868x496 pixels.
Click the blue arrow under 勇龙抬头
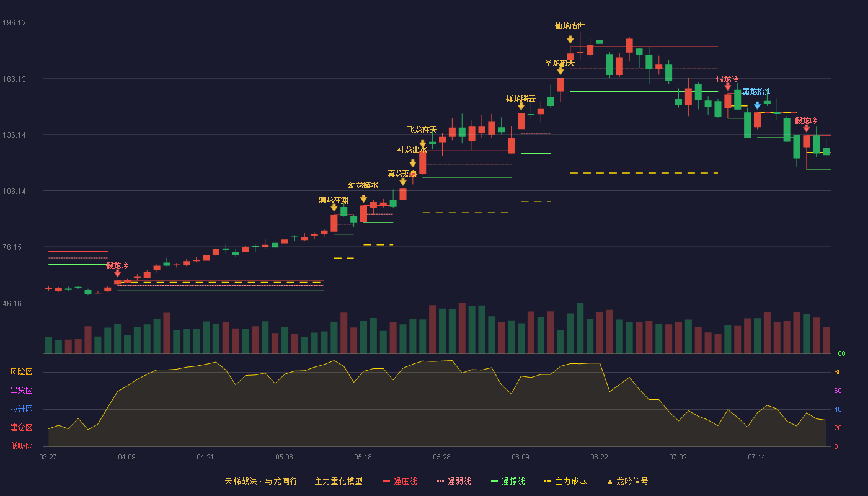click(x=757, y=105)
